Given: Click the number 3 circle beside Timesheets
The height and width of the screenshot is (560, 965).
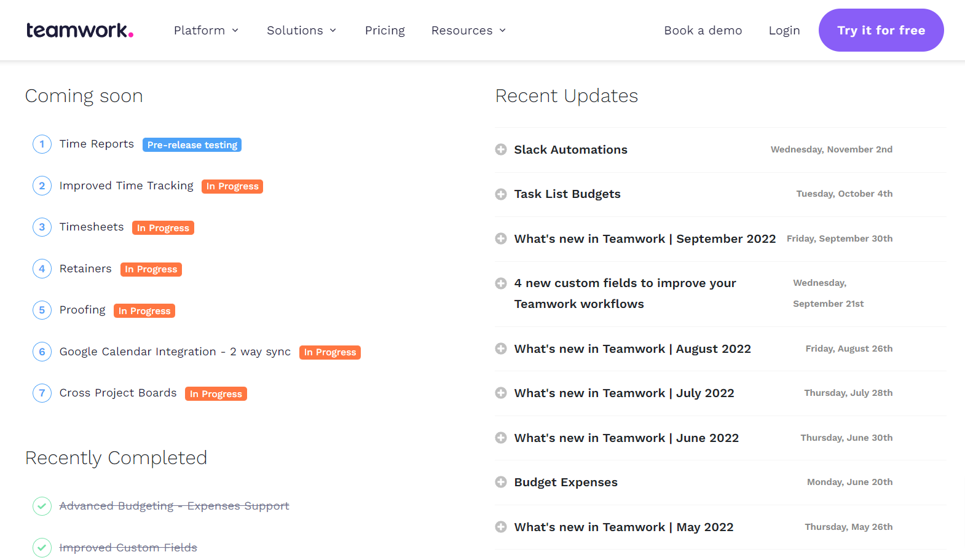Looking at the screenshot, I should 42,227.
